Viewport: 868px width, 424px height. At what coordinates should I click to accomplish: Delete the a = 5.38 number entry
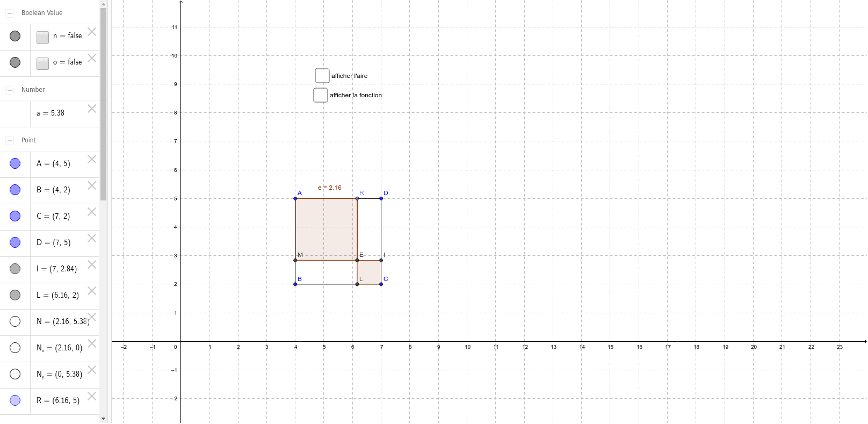tap(92, 109)
